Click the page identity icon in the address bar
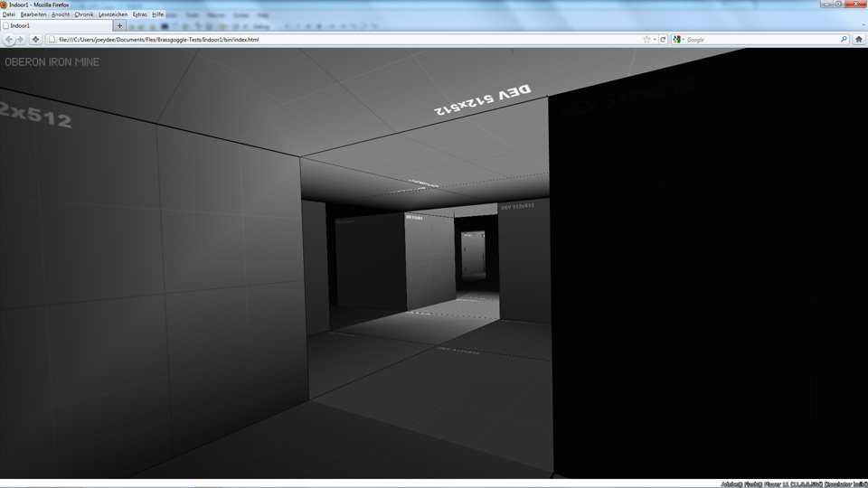The height and width of the screenshot is (488, 868). coord(53,40)
